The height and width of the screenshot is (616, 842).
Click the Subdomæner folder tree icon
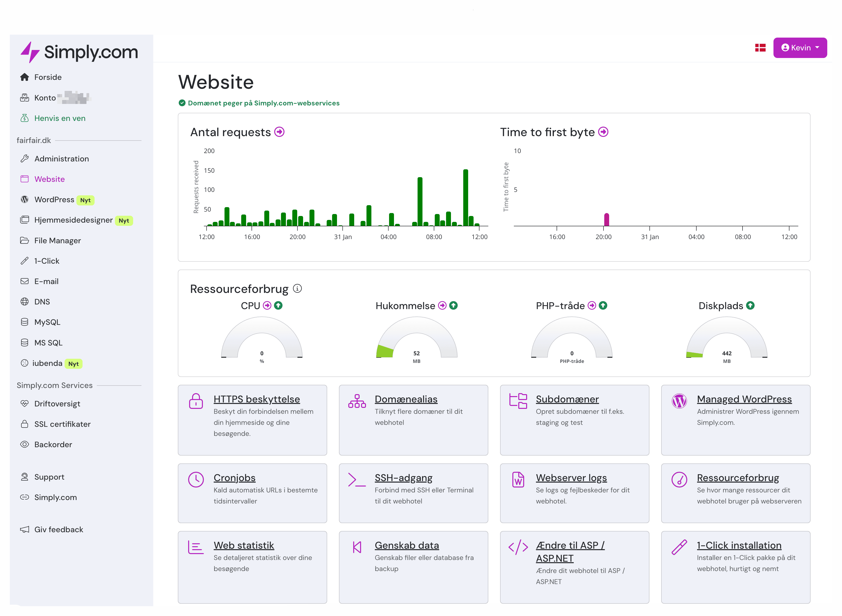tap(518, 401)
